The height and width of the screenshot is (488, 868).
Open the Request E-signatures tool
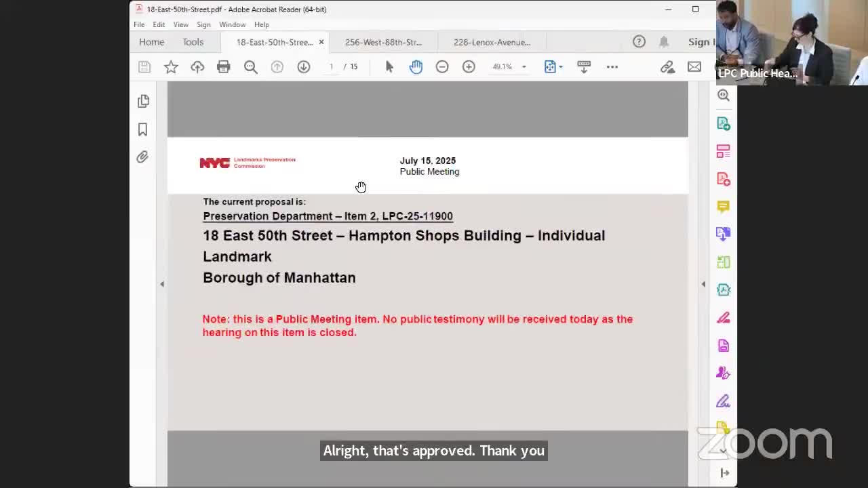[x=724, y=373]
